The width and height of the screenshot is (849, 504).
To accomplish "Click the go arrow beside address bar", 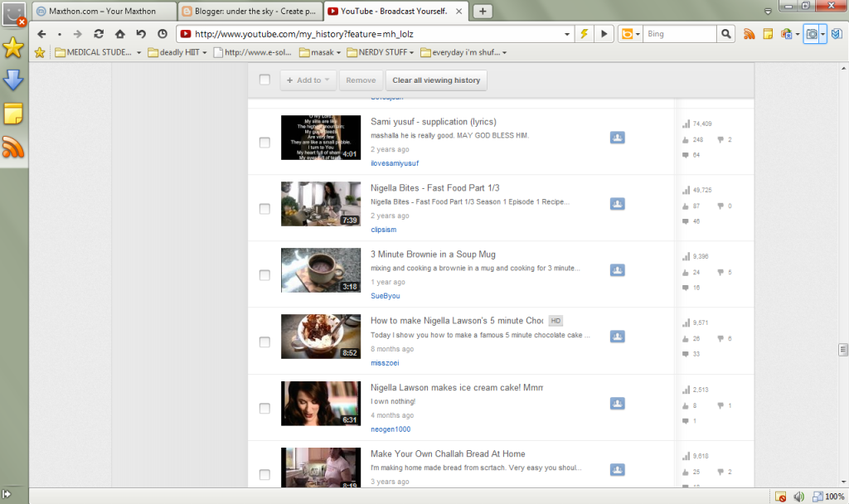I will click(604, 34).
